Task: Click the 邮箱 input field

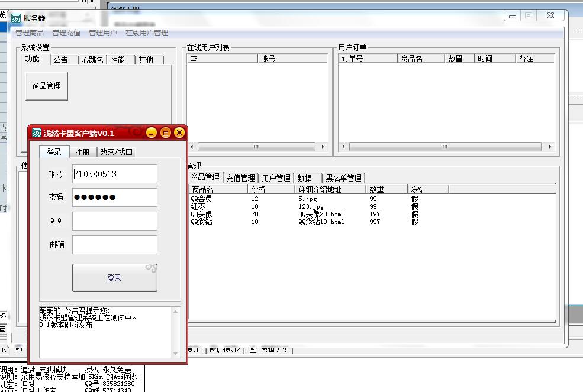Action: 114,245
